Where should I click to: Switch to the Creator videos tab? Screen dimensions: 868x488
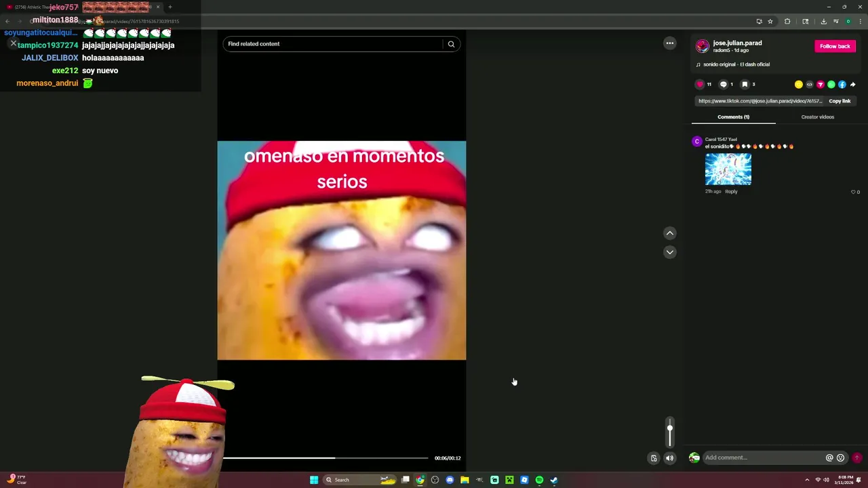818,117
